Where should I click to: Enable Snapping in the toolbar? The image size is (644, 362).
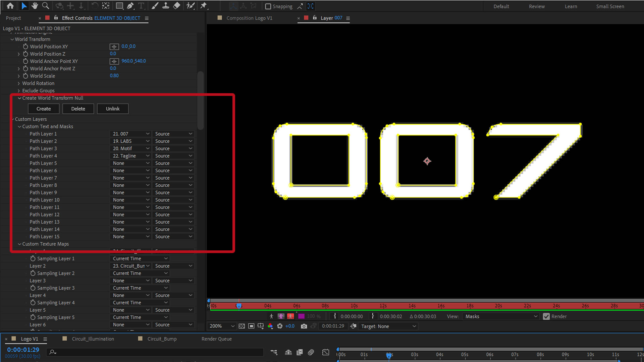(268, 6)
